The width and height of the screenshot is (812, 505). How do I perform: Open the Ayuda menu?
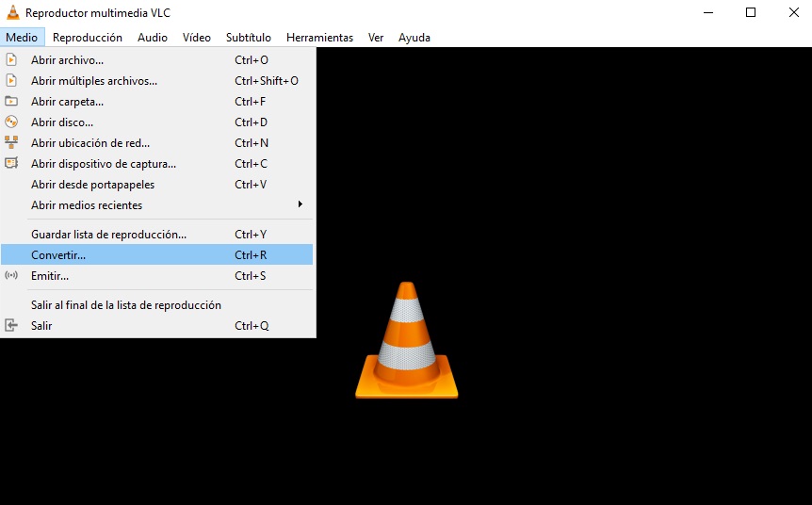coord(414,38)
